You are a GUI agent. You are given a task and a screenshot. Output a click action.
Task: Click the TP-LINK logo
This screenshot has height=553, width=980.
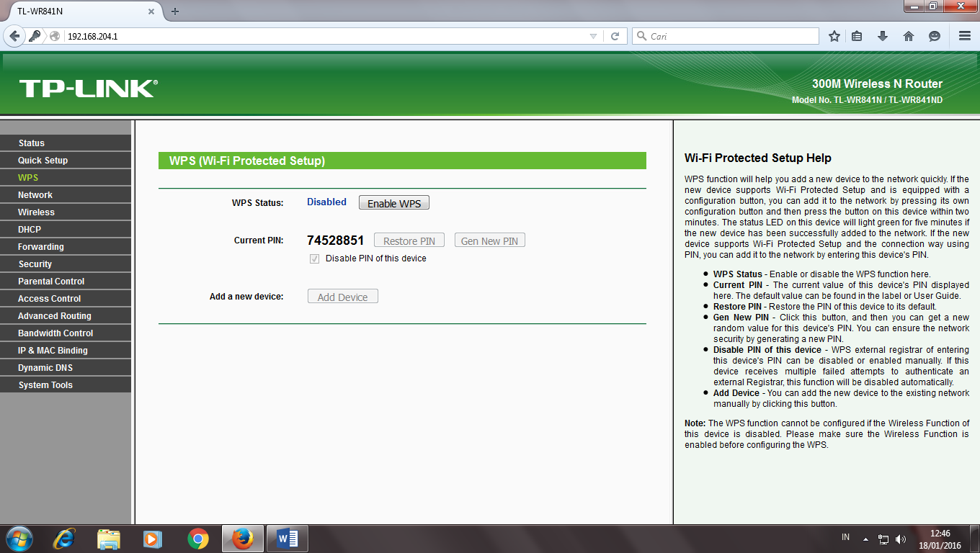(88, 89)
